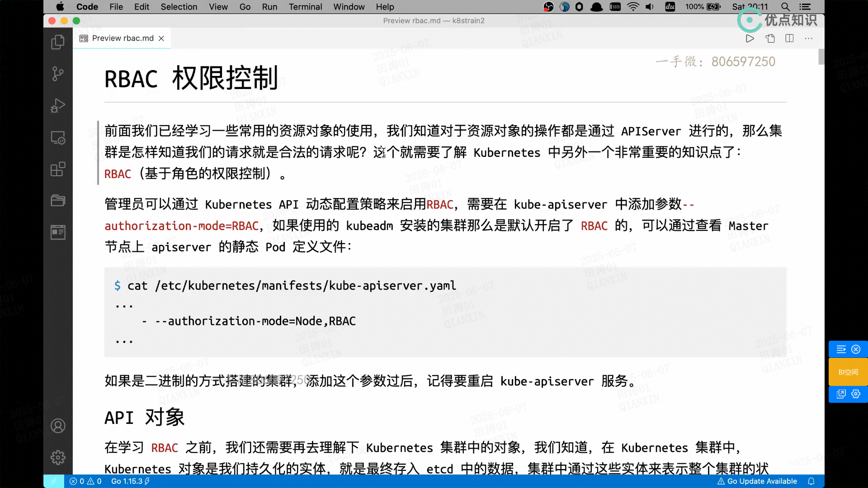
Task: Click Go Update Available notice
Action: click(757, 481)
